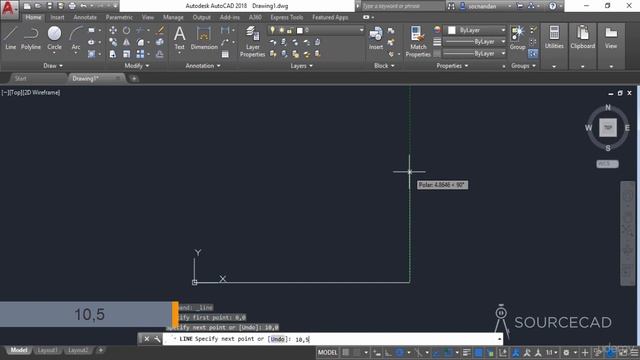Click the 2D Wireframe visual style label

(42, 93)
